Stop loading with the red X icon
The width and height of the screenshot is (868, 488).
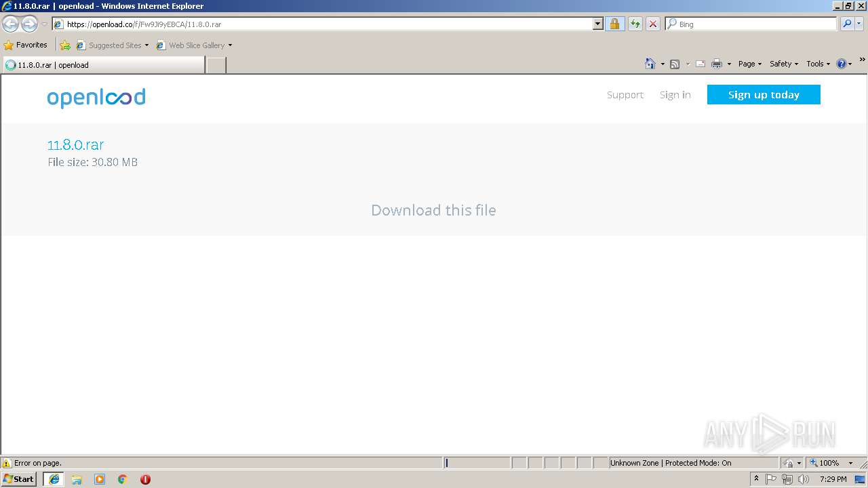[x=653, y=24]
